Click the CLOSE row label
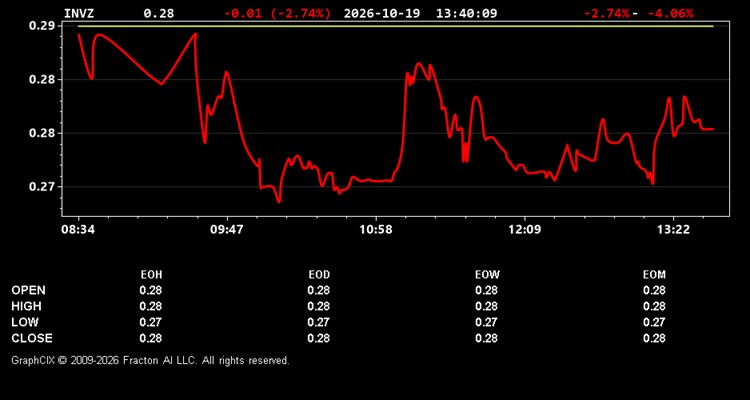 click(32, 338)
